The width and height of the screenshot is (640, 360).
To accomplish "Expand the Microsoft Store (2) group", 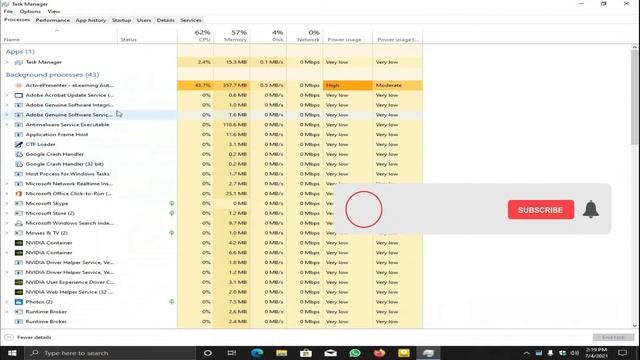I will click(7, 213).
